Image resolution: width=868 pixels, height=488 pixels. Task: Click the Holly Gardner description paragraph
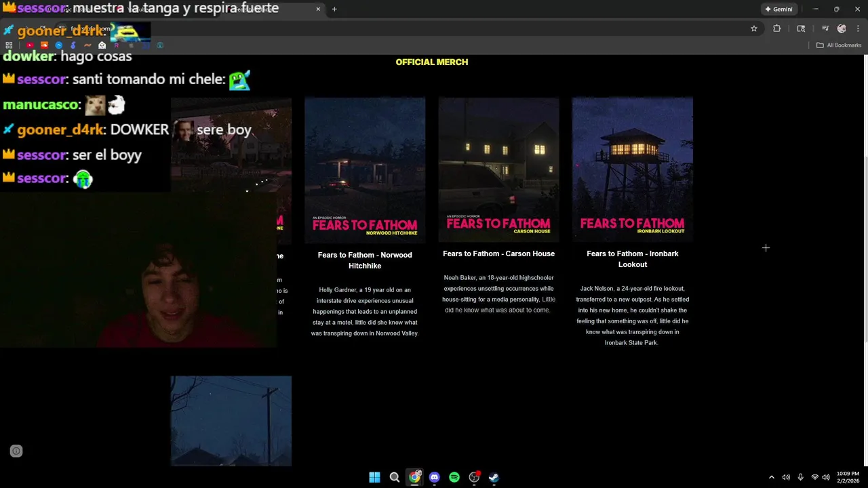coord(365,312)
